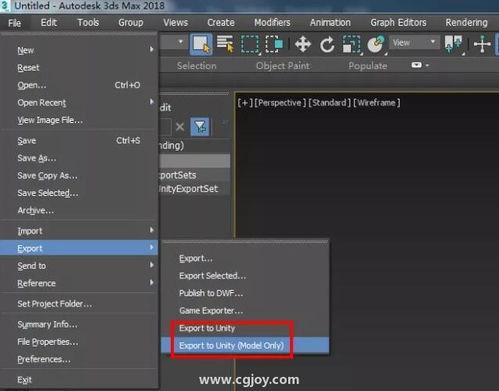Click the [Wireframe] viewport shading label
Screen dimensions: 499x391
tap(377, 103)
